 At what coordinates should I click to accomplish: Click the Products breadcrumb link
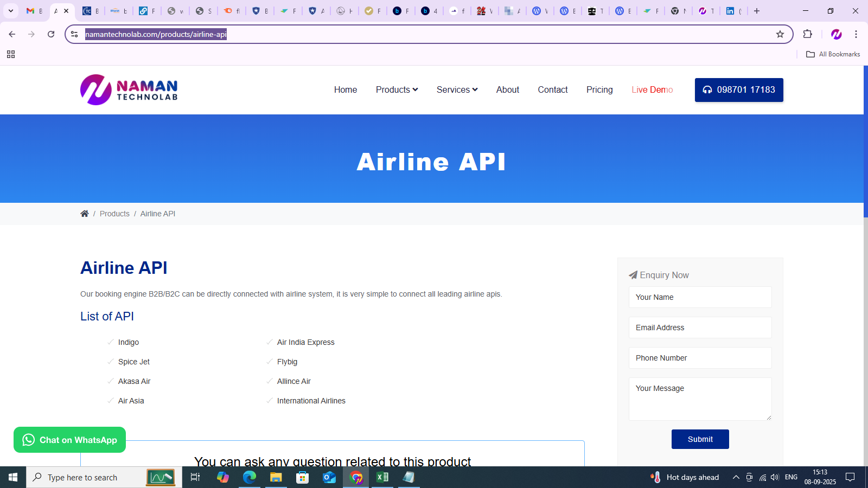coord(114,214)
